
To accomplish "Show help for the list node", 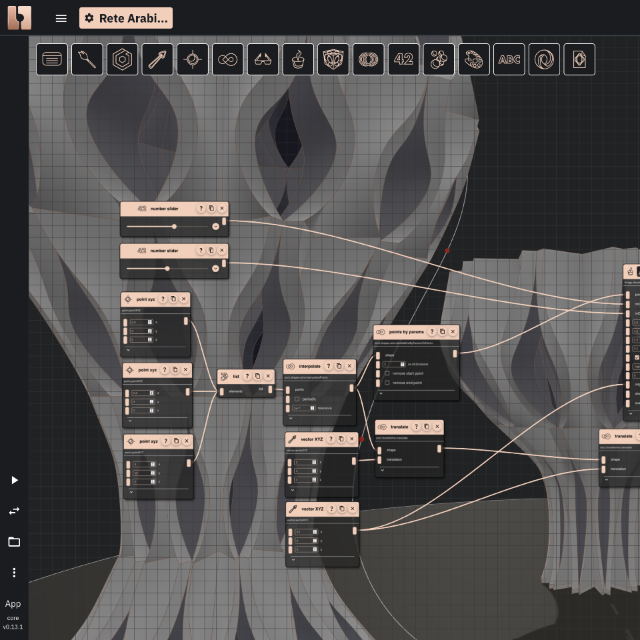I will click(247, 376).
